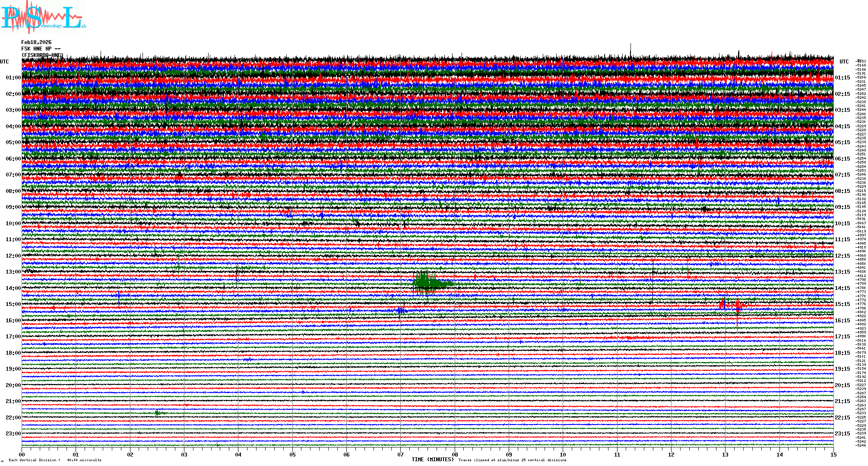Select the 09:00 UTC label on left axis

coord(13,207)
